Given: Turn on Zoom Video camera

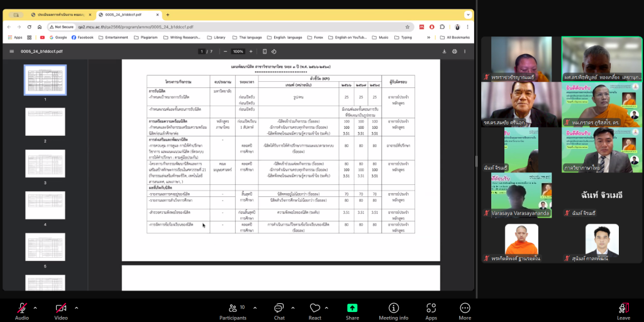Looking at the screenshot, I should tap(61, 311).
